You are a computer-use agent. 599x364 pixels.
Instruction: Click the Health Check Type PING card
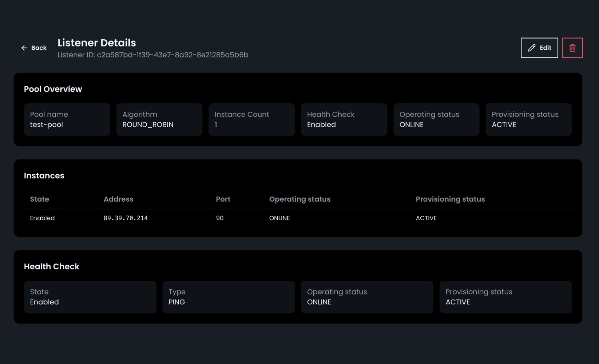tap(229, 297)
